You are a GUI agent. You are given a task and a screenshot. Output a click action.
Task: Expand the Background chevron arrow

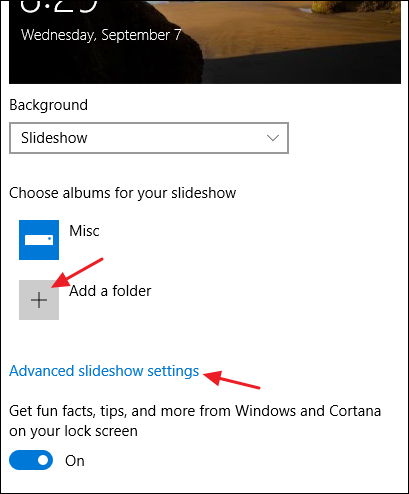(x=273, y=138)
